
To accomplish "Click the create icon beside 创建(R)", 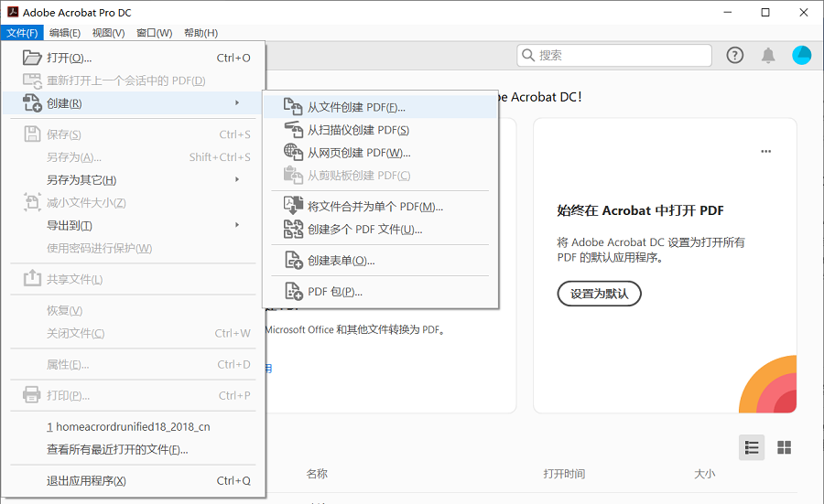I will click(x=32, y=103).
